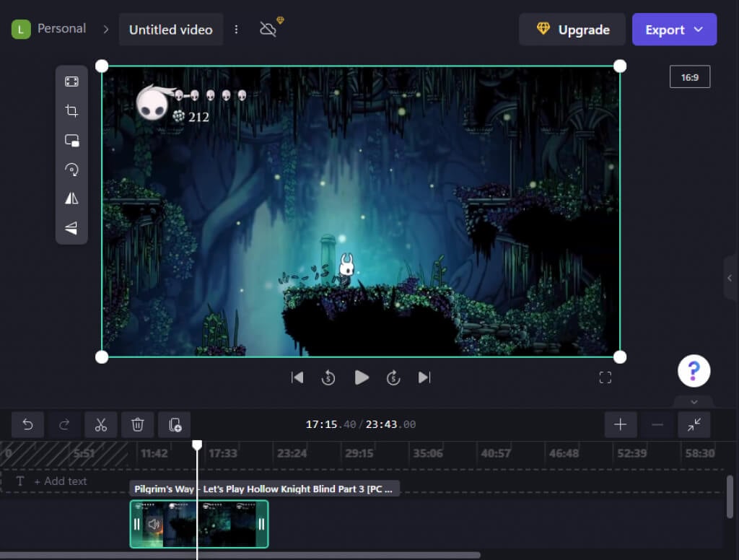Click the bottom-right resize handle of preview
The image size is (739, 560).
[620, 357]
